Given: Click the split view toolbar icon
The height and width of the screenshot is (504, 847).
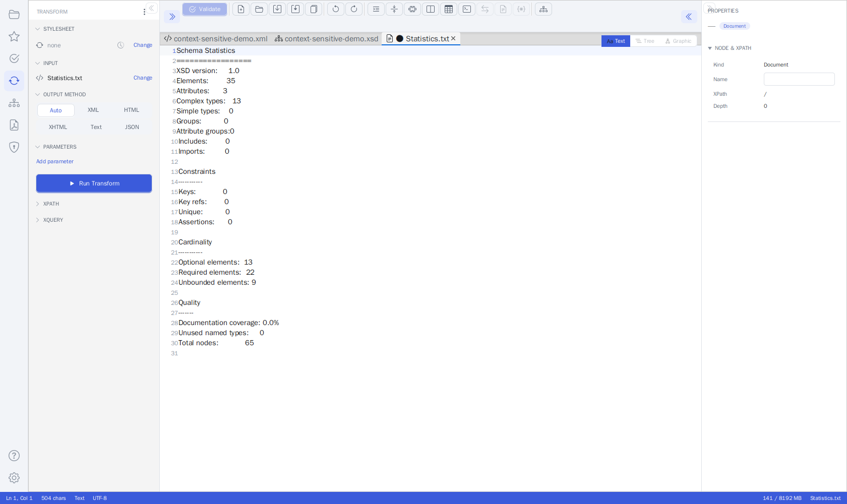Looking at the screenshot, I should click(431, 9).
